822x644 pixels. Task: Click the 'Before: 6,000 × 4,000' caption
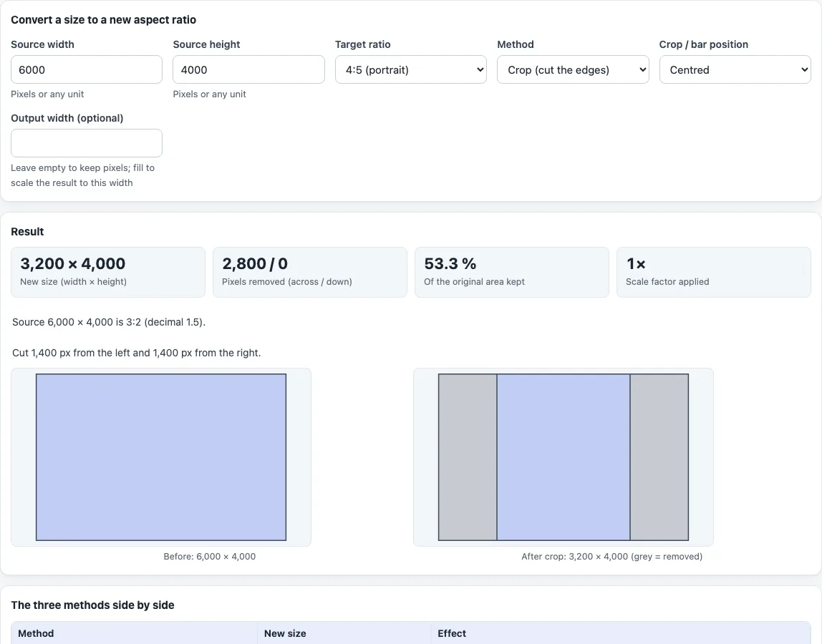pos(210,557)
